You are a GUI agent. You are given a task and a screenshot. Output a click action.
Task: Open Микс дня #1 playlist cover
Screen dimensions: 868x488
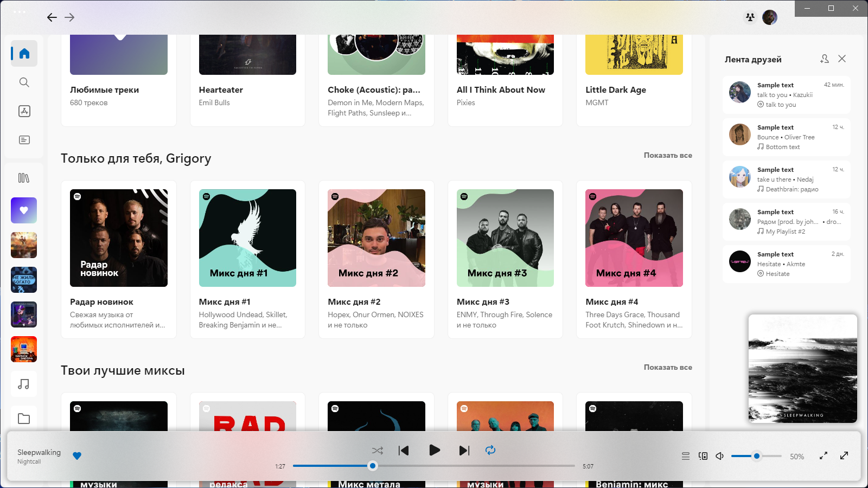coord(247,238)
